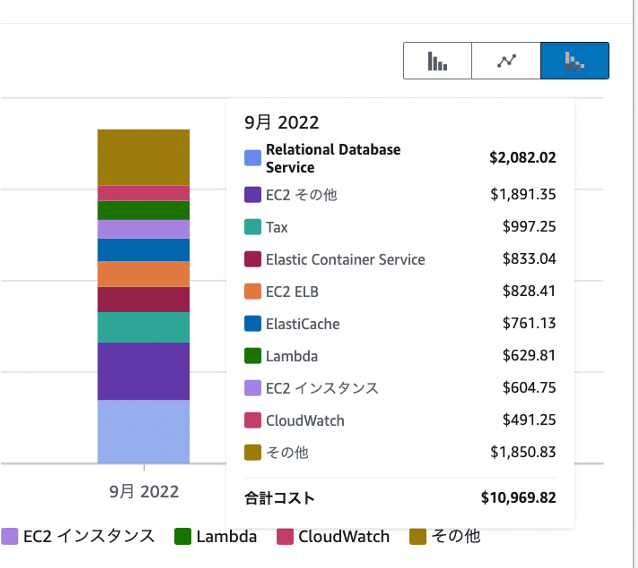Click the gold その他 swatch in the bottom legend
This screenshot has height=568, width=638.
pos(418,537)
